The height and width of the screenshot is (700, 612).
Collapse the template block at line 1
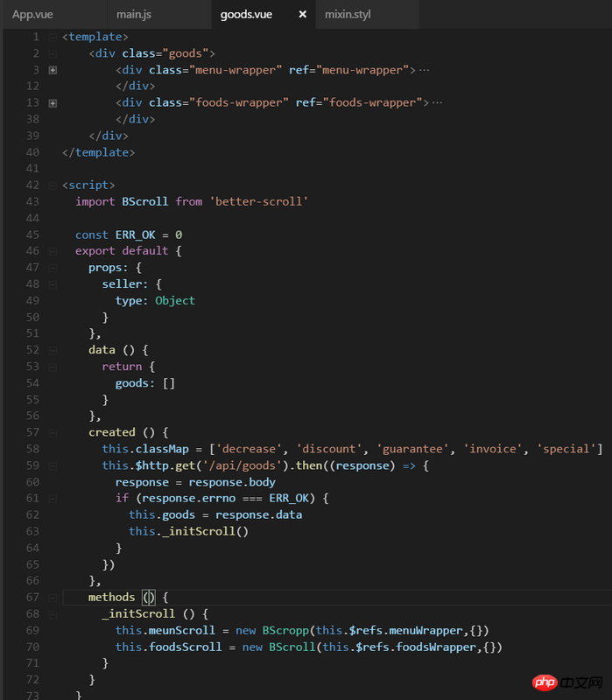[x=53, y=37]
